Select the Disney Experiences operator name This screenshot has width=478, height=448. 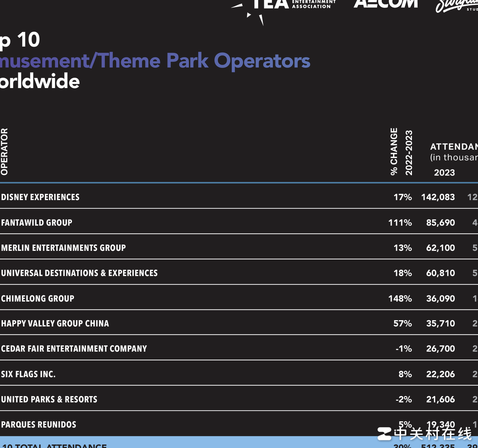pyautogui.click(x=40, y=197)
